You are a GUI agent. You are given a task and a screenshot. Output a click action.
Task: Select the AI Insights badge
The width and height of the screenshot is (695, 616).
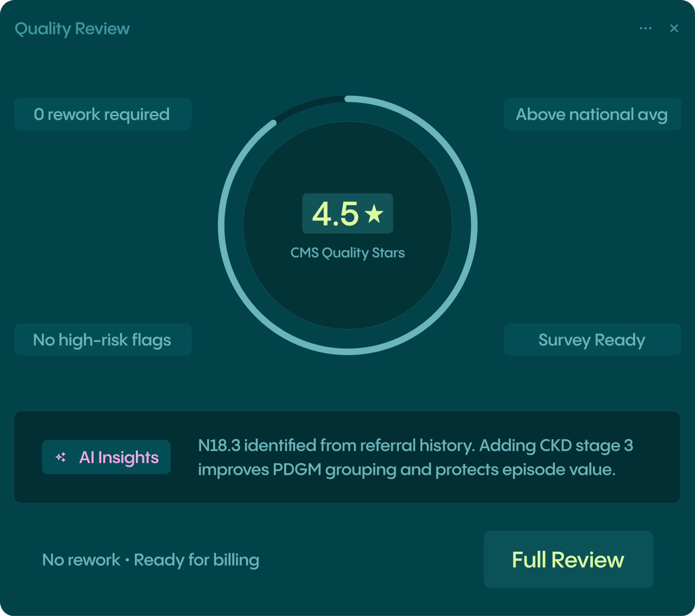[106, 457]
